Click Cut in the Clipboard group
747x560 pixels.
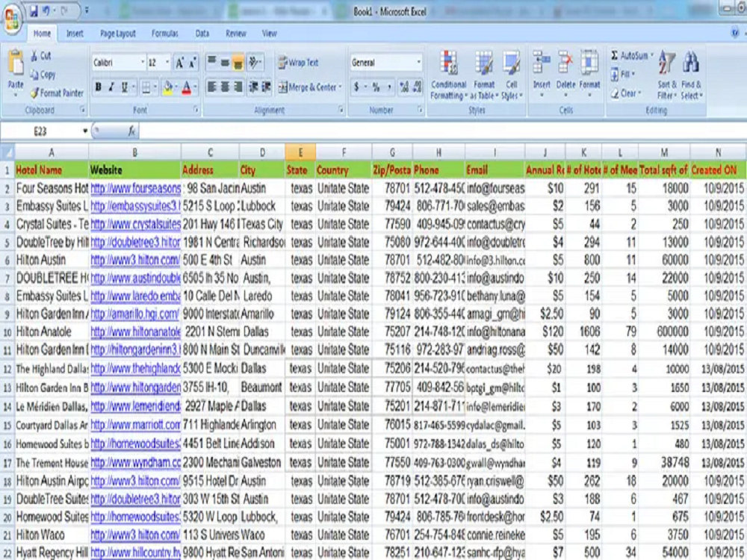[41, 56]
